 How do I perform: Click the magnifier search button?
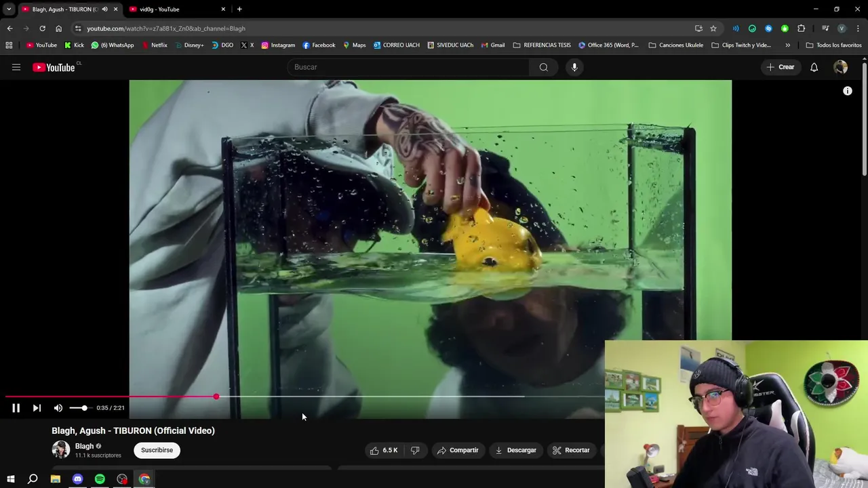(x=543, y=67)
